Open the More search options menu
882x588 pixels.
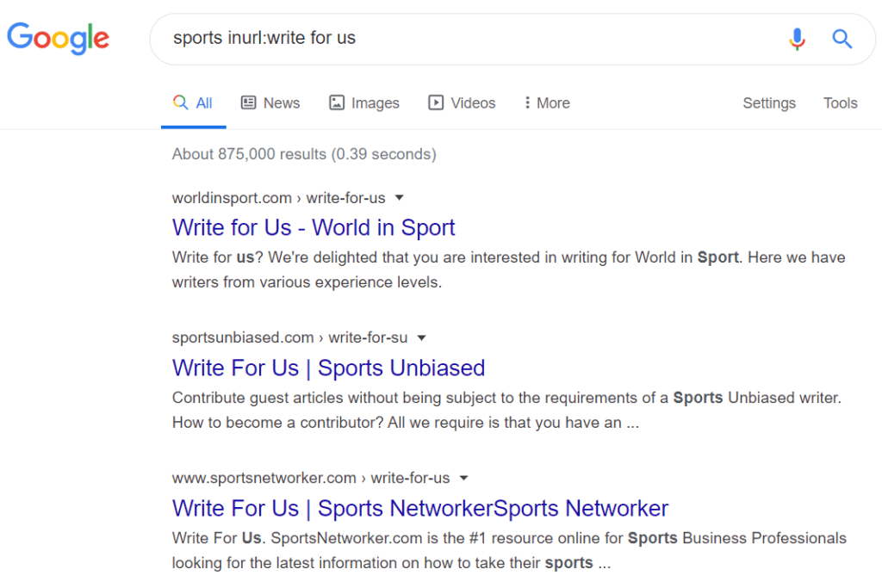547,102
